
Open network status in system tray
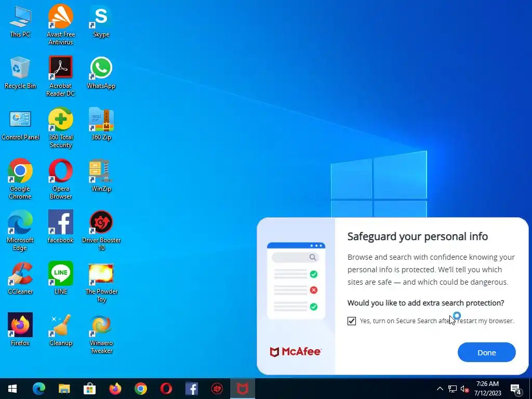click(x=453, y=389)
